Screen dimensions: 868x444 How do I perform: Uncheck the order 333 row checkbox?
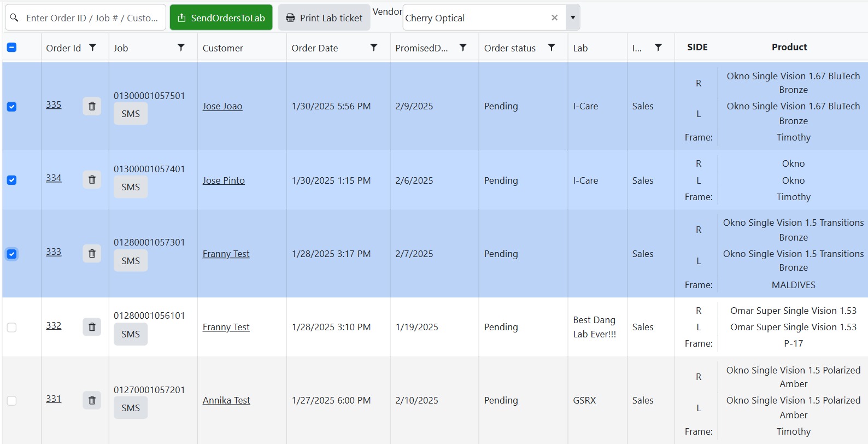coord(11,254)
